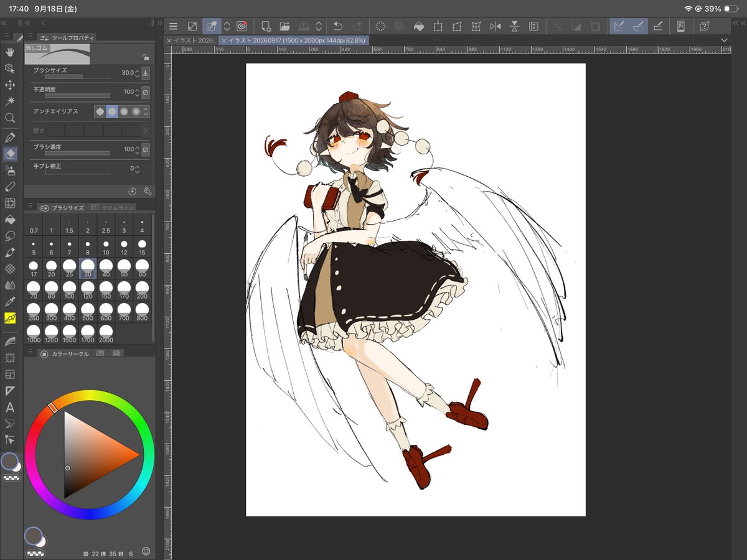
Task: Open the main hamburger menu in command bar
Action: (174, 26)
